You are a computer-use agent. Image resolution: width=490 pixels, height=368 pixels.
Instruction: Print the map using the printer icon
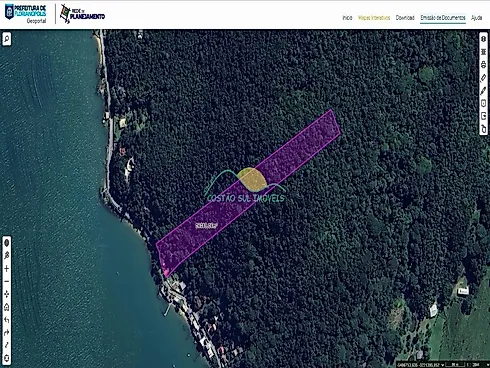(483, 65)
